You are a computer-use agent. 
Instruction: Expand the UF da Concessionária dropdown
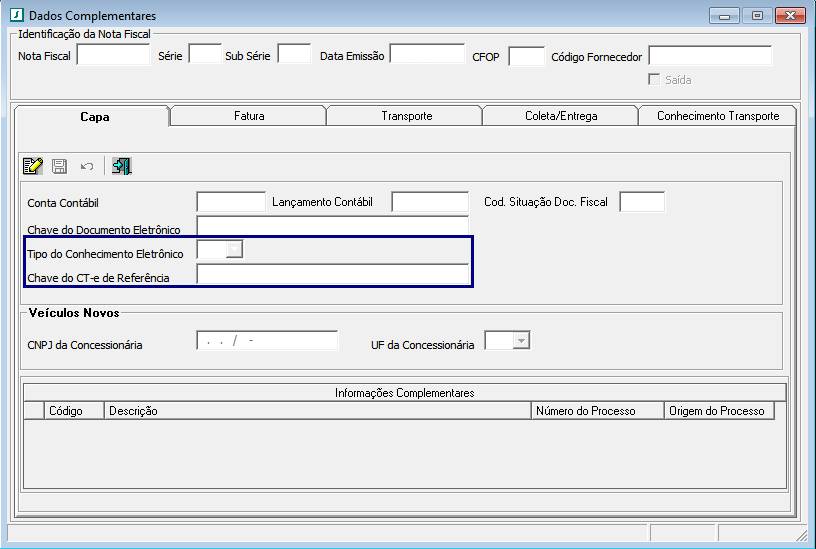(x=520, y=341)
